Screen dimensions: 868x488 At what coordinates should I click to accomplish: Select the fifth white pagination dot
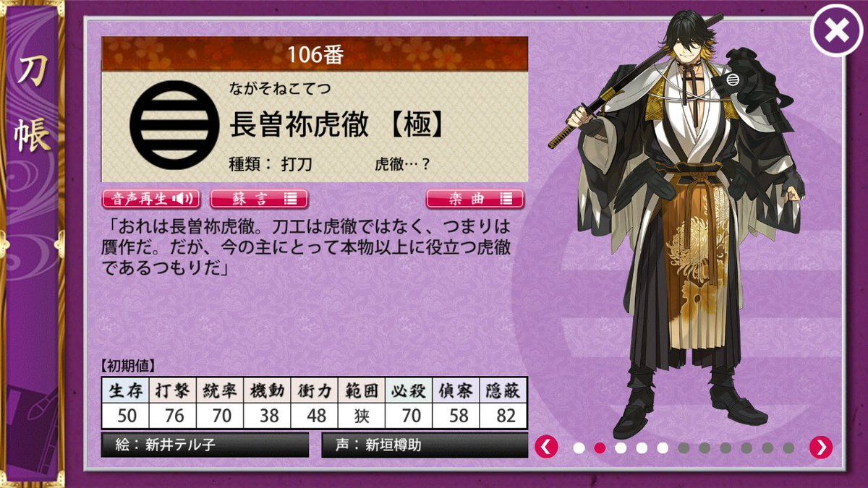tap(663, 448)
